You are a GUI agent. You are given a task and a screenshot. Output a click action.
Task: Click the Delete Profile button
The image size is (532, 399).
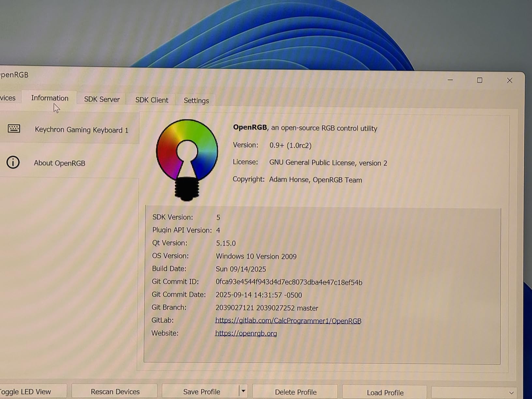[295, 392]
